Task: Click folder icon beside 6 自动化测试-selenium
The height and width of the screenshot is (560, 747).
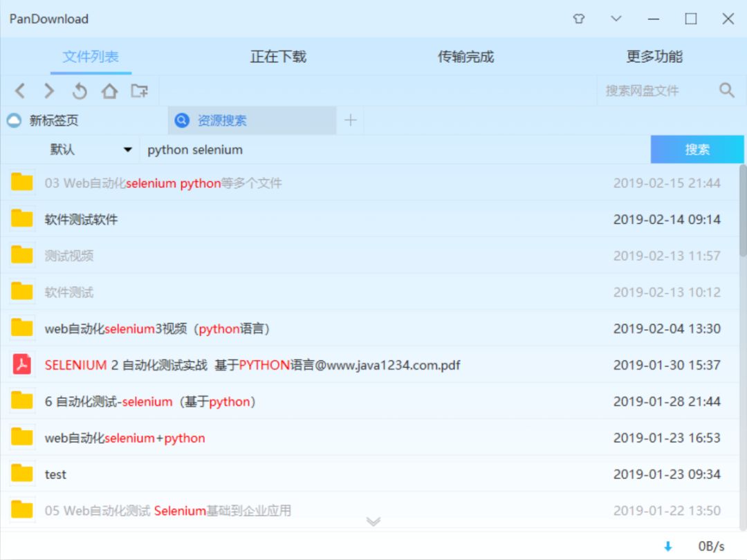Action: coord(22,400)
